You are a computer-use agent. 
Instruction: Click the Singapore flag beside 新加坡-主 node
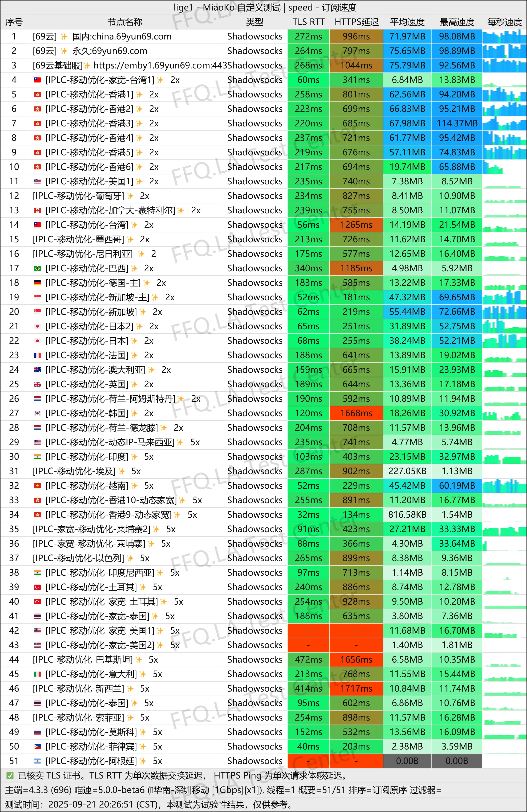click(x=37, y=297)
